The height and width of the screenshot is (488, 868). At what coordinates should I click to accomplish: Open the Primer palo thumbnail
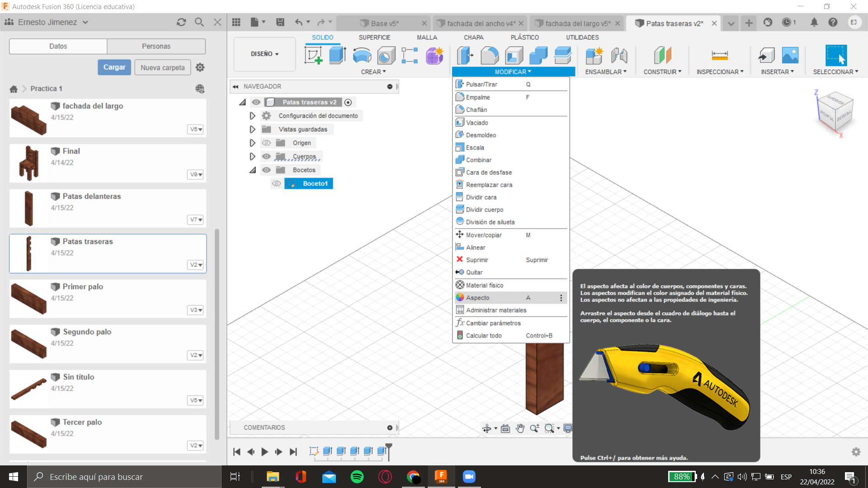coord(28,298)
